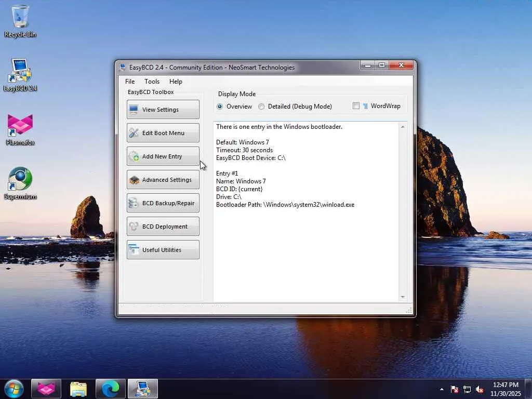Click the muted volume tray icon
The height and width of the screenshot is (399, 532).
480,389
